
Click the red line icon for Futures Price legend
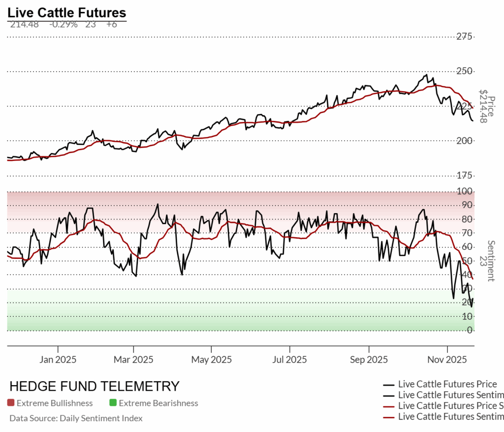pos(389,405)
